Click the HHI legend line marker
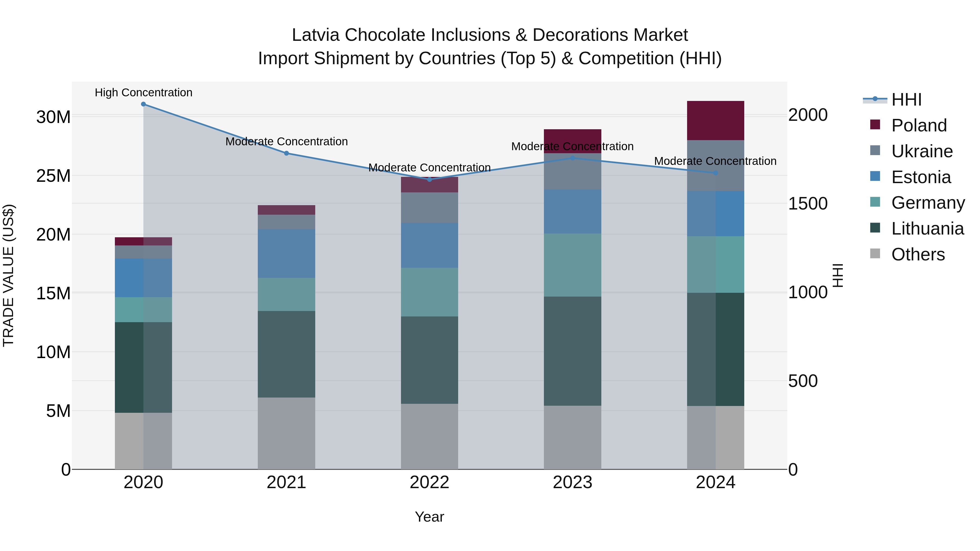 pos(875,99)
